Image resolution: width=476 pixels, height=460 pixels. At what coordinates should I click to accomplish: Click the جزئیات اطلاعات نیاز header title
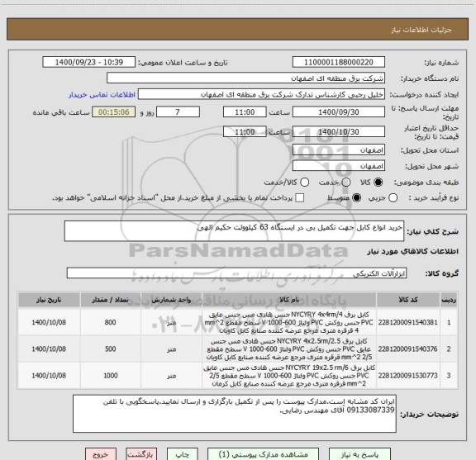[x=421, y=30]
